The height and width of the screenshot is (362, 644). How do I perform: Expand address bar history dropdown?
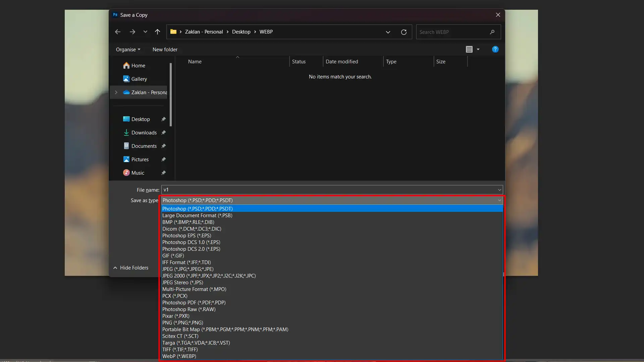click(x=388, y=32)
